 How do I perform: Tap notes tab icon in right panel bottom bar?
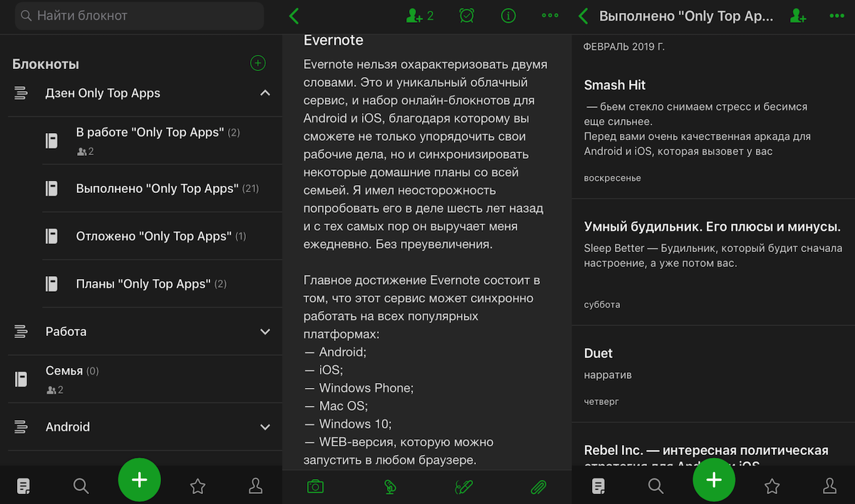(x=598, y=486)
